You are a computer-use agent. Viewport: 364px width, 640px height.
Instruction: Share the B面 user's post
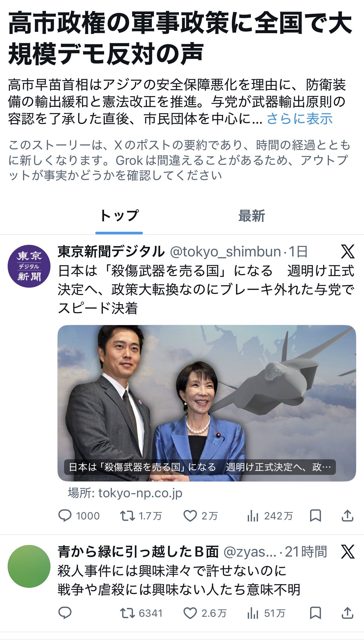(347, 613)
